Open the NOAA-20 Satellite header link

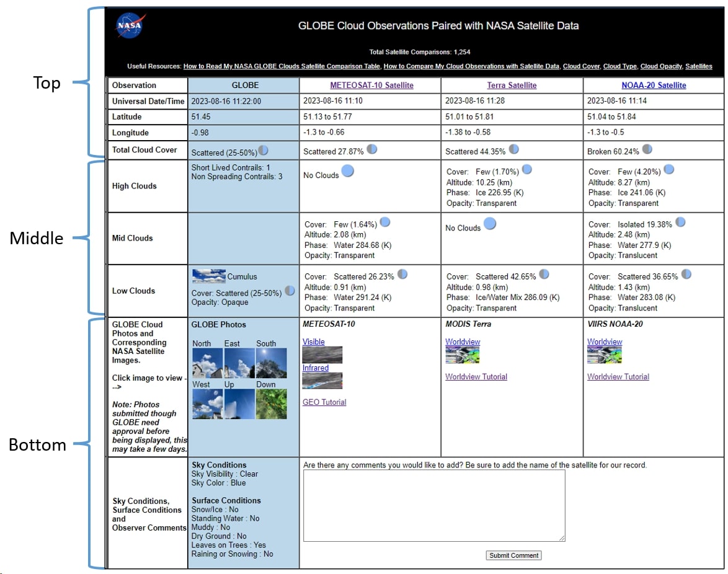[x=654, y=86]
